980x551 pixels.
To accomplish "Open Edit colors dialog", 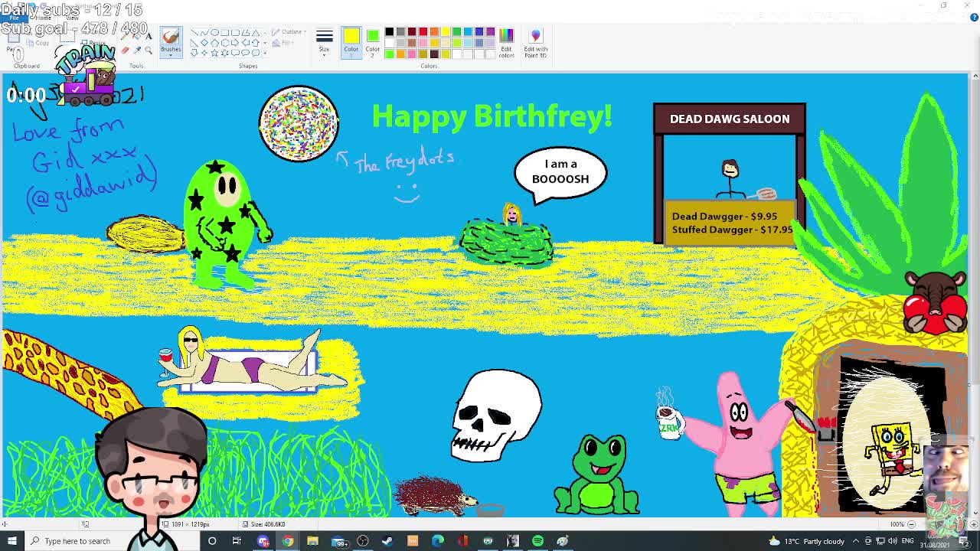I will click(x=506, y=43).
